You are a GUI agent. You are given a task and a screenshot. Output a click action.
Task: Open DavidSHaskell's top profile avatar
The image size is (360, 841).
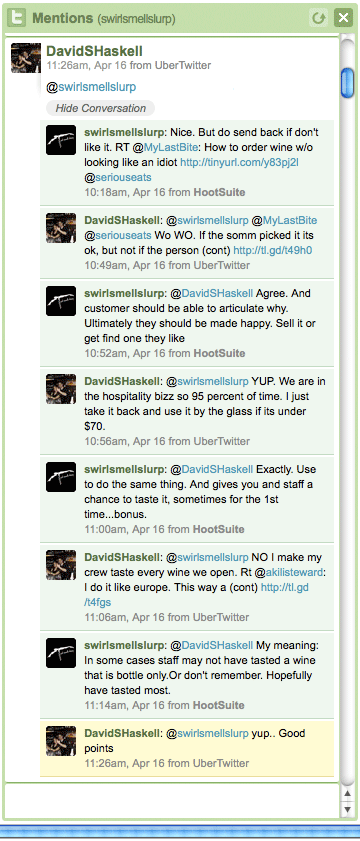pos(26,58)
